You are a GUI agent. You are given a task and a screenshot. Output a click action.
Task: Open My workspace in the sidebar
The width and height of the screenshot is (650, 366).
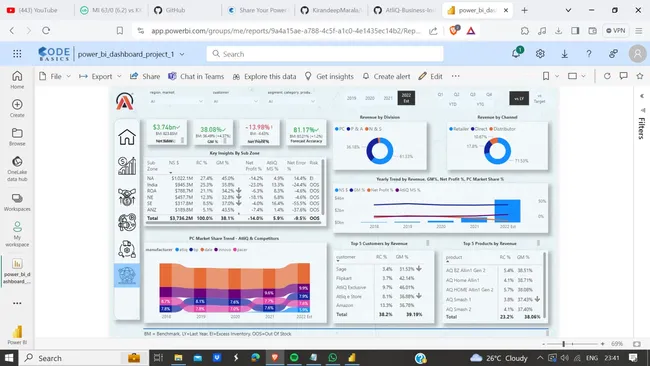17,234
